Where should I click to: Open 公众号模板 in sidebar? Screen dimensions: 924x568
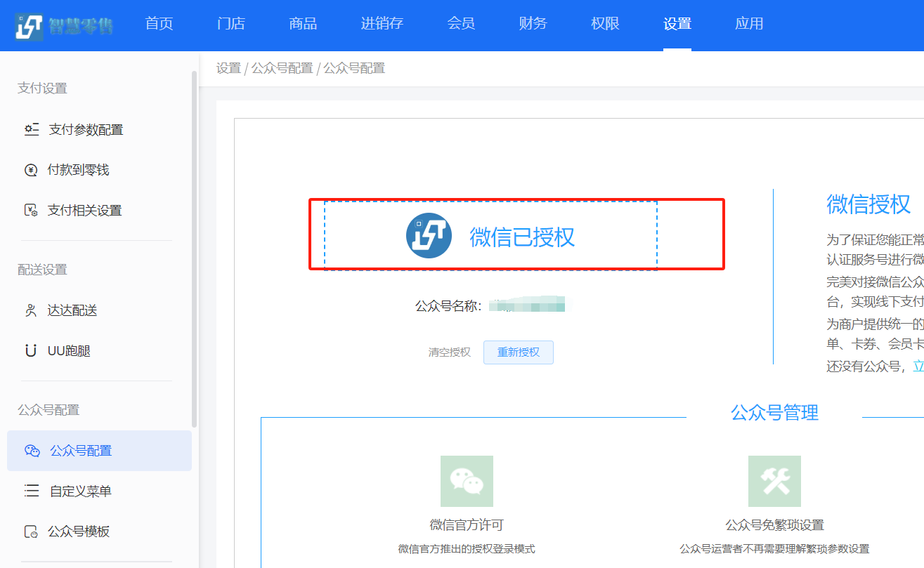pyautogui.click(x=99, y=531)
